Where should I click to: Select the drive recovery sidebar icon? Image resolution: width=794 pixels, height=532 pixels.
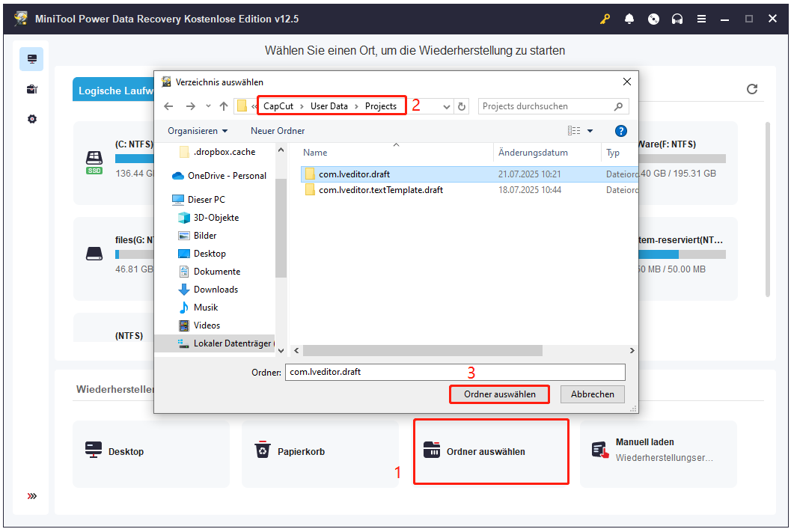[32, 59]
